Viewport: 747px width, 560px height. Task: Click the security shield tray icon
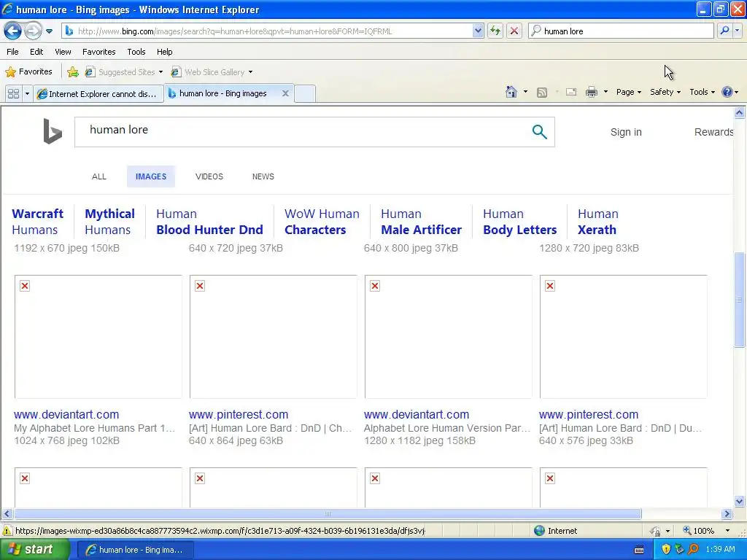pos(666,550)
